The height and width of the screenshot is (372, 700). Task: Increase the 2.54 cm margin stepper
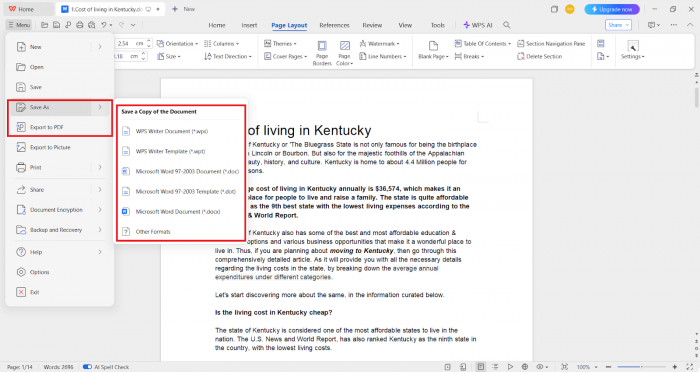tap(149, 41)
